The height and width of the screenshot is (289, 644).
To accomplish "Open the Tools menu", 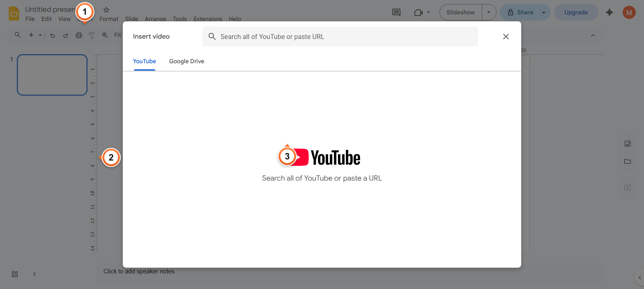I will [x=180, y=19].
